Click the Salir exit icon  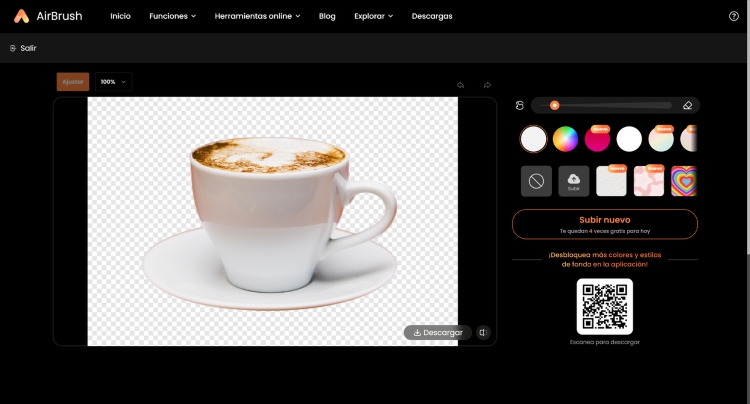pos(13,48)
